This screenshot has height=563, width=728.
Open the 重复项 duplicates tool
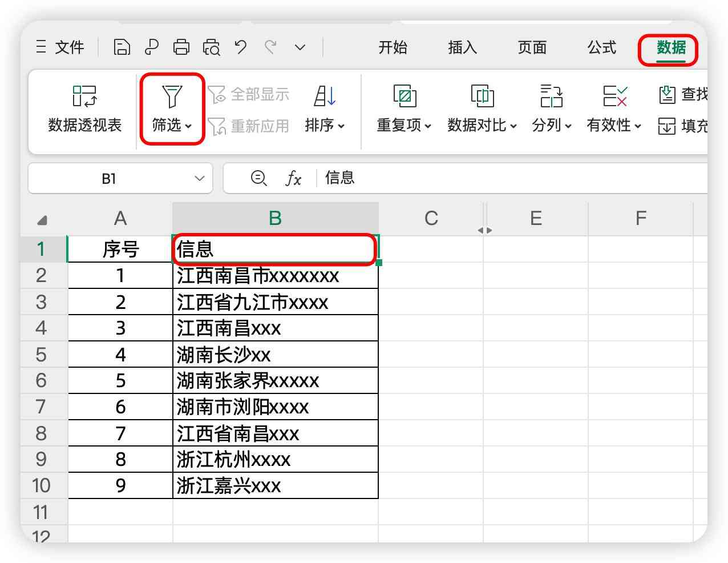coord(403,108)
